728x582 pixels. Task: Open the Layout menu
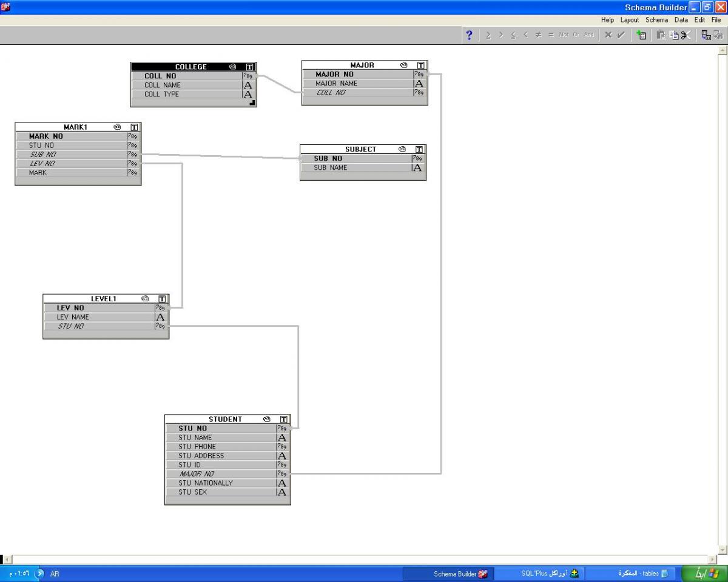coord(629,20)
